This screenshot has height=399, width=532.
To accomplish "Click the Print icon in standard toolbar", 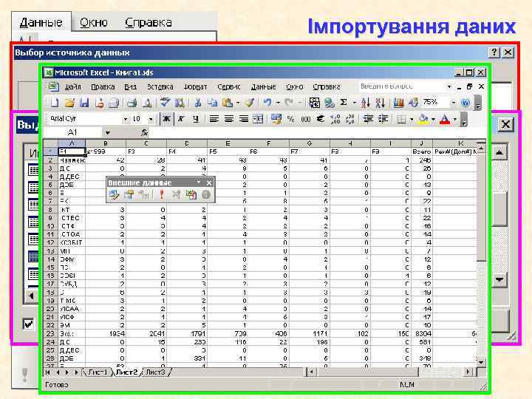I will [132, 103].
